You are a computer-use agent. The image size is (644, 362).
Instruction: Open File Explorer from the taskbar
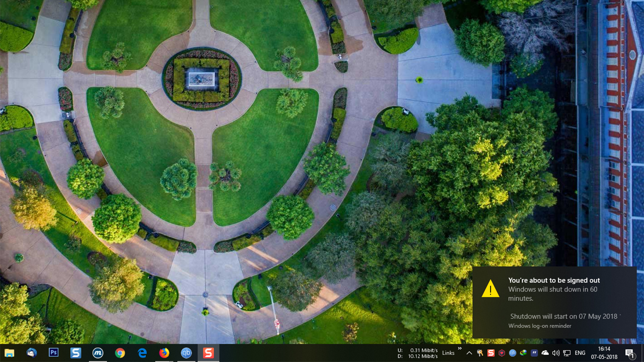coord(9,353)
